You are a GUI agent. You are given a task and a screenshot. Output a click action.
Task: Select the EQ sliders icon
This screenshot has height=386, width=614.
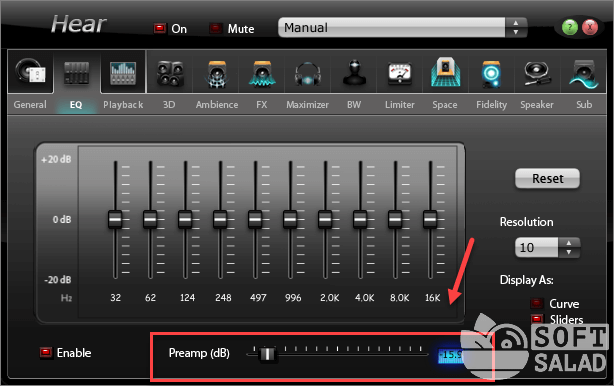pyautogui.click(x=76, y=73)
